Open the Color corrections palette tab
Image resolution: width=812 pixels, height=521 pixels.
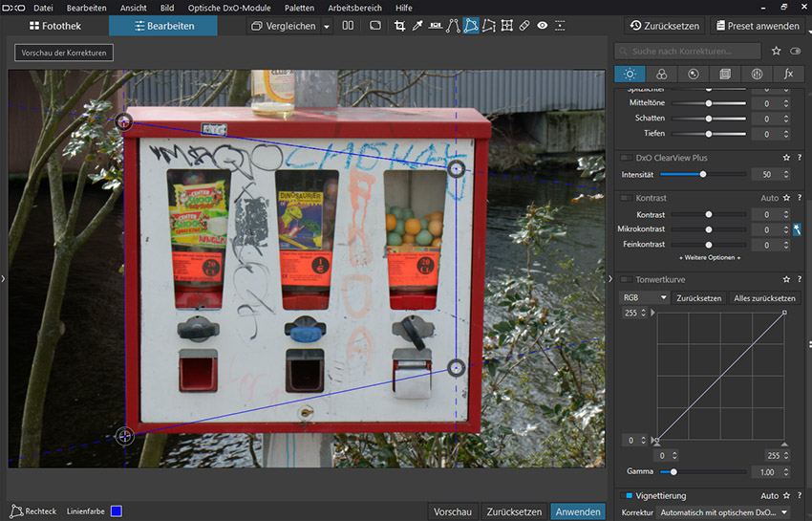661,74
